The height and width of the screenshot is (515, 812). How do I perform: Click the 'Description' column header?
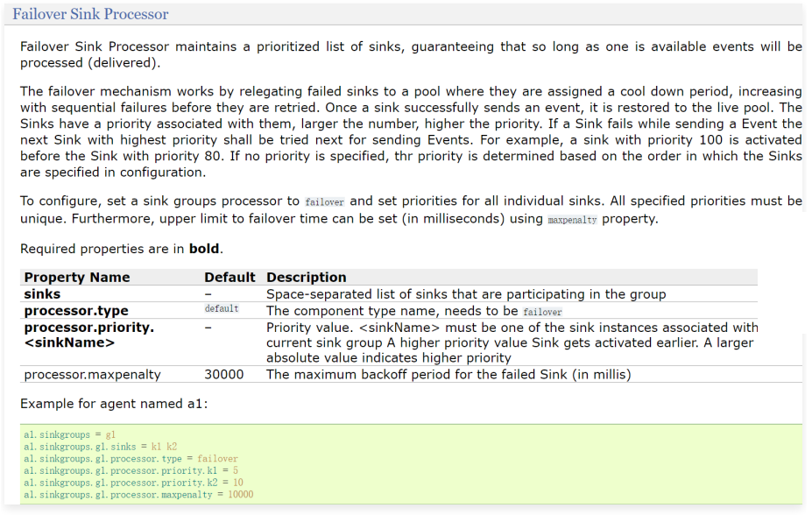307,277
